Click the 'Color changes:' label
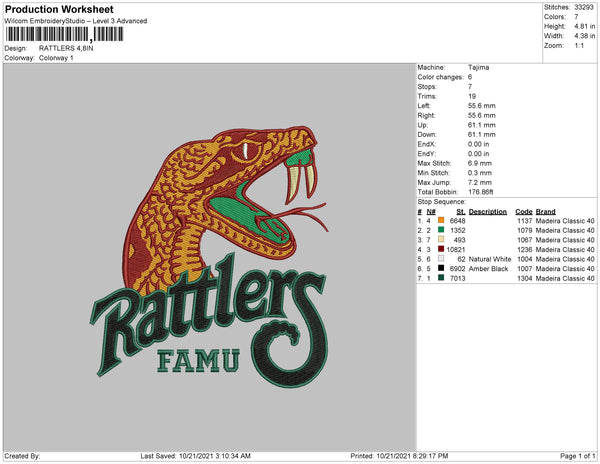600x464 pixels. pos(440,77)
